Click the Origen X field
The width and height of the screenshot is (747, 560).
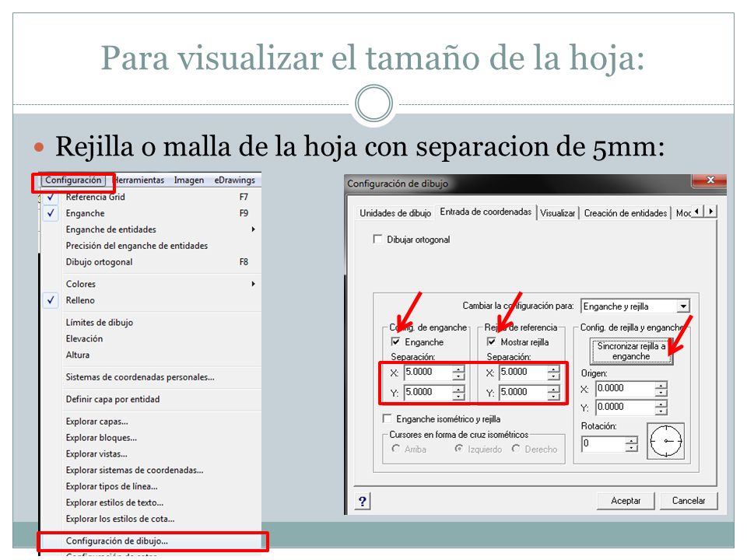point(625,389)
